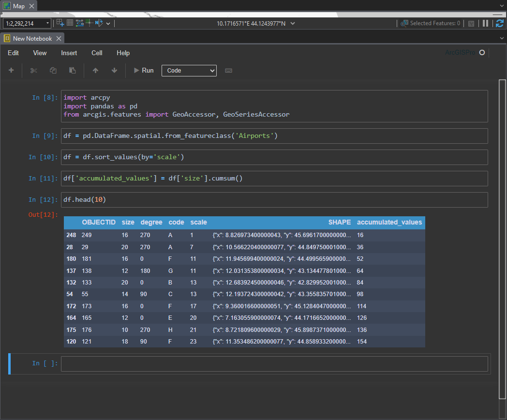This screenshot has width=507, height=420.
Task: Refresh the map view
Action: point(500,23)
